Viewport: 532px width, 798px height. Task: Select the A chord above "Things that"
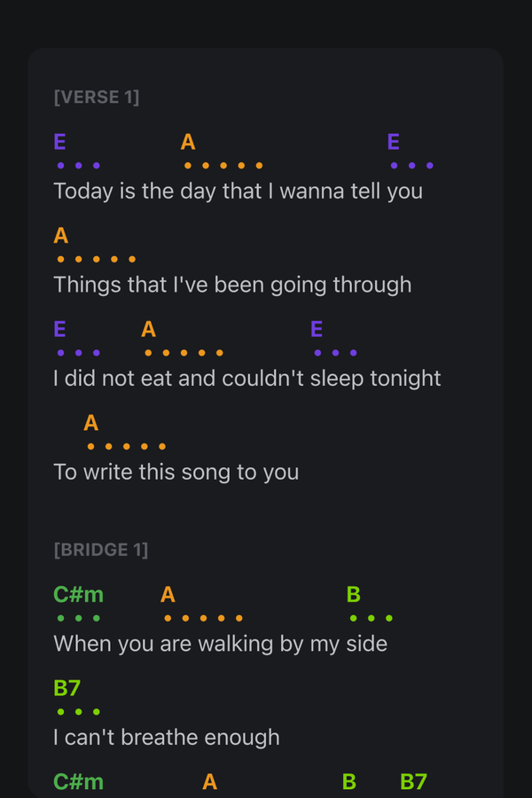(61, 236)
